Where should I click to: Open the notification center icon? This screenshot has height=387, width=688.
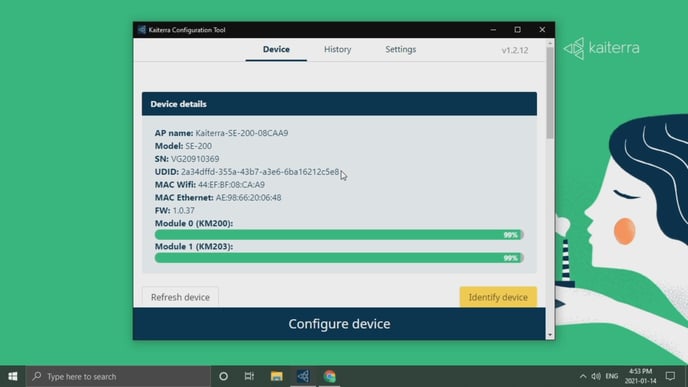pos(670,376)
